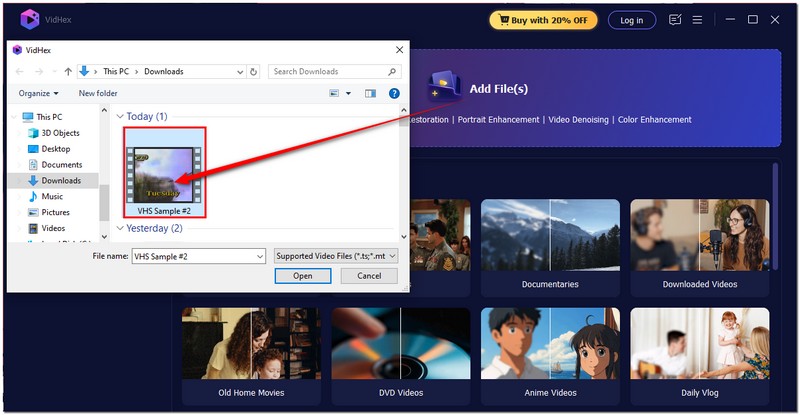This screenshot has width=800, height=415.
Task: Click the refresh button beside address bar
Action: [x=254, y=71]
